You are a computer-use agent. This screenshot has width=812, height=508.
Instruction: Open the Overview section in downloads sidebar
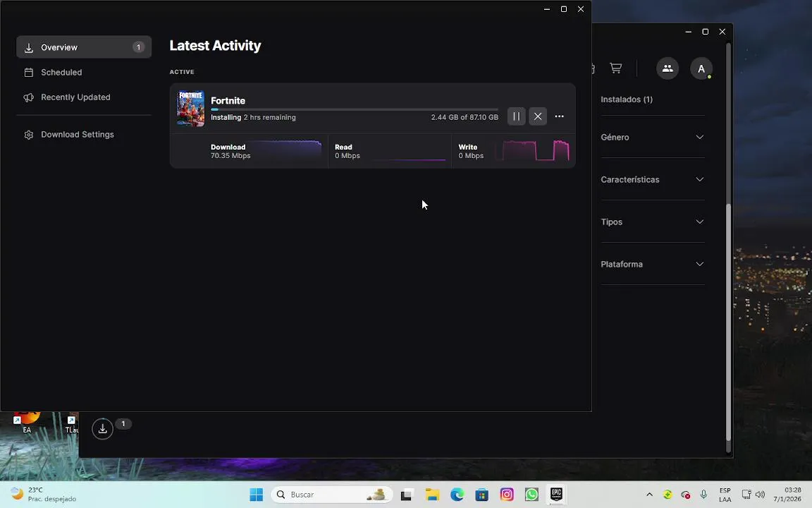coord(84,47)
